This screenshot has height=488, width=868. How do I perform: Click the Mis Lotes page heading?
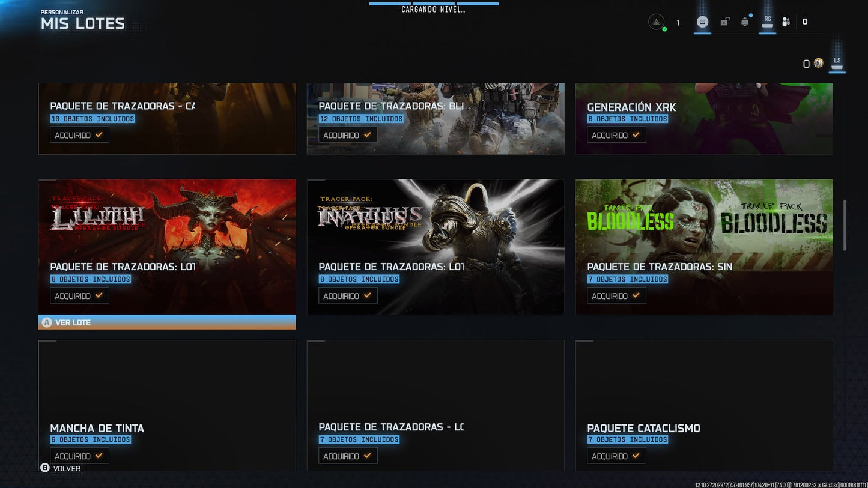(x=83, y=24)
